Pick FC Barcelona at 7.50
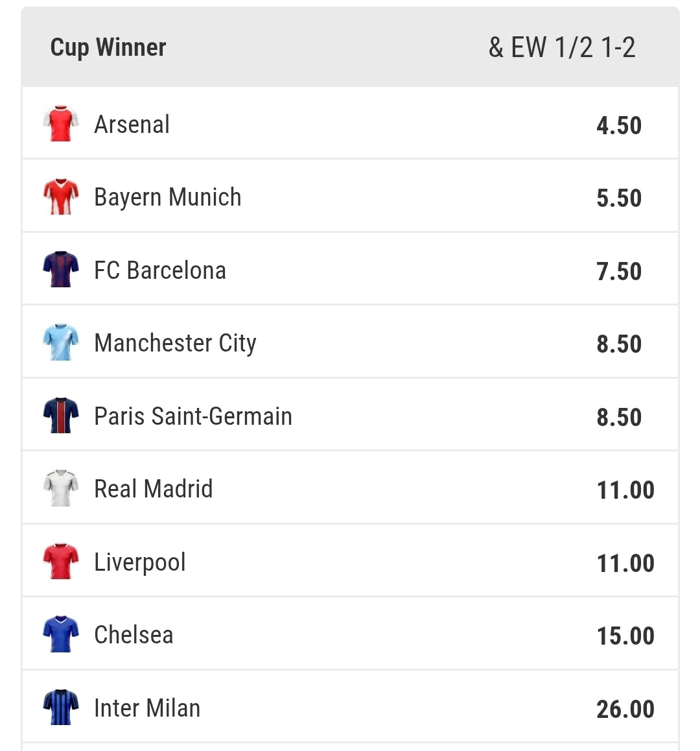The image size is (700, 751). pyautogui.click(x=618, y=271)
